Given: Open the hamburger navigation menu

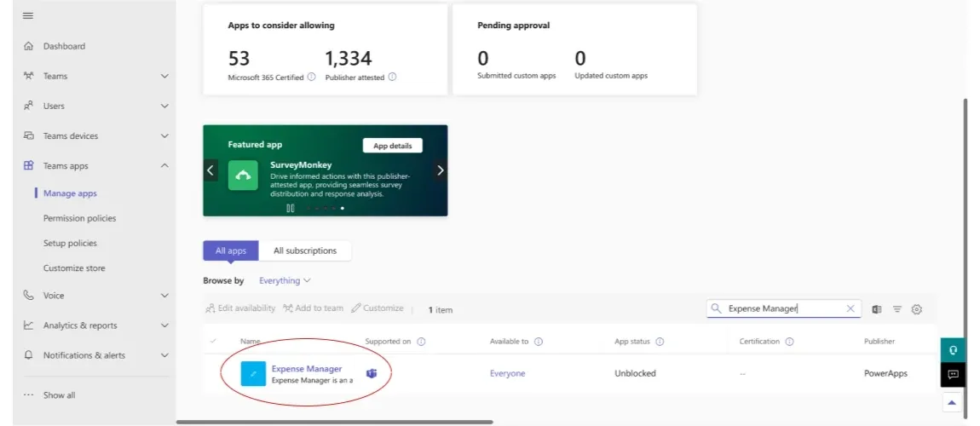Looking at the screenshot, I should pyautogui.click(x=28, y=15).
